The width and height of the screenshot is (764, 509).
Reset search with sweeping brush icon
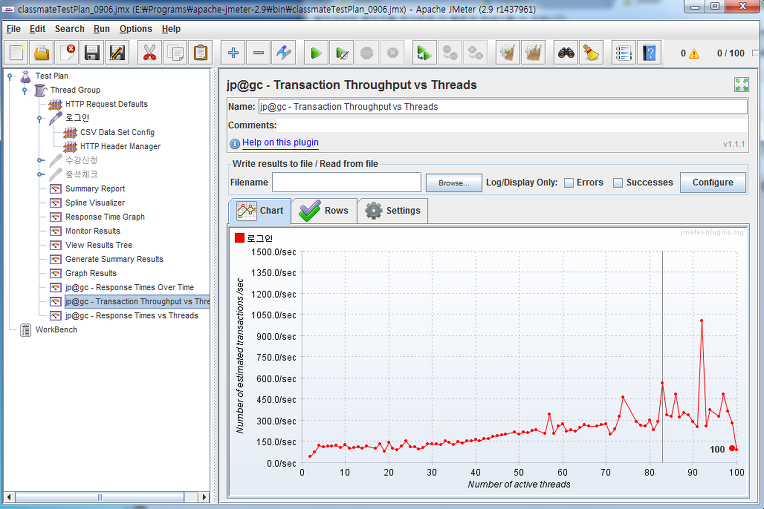pos(591,53)
